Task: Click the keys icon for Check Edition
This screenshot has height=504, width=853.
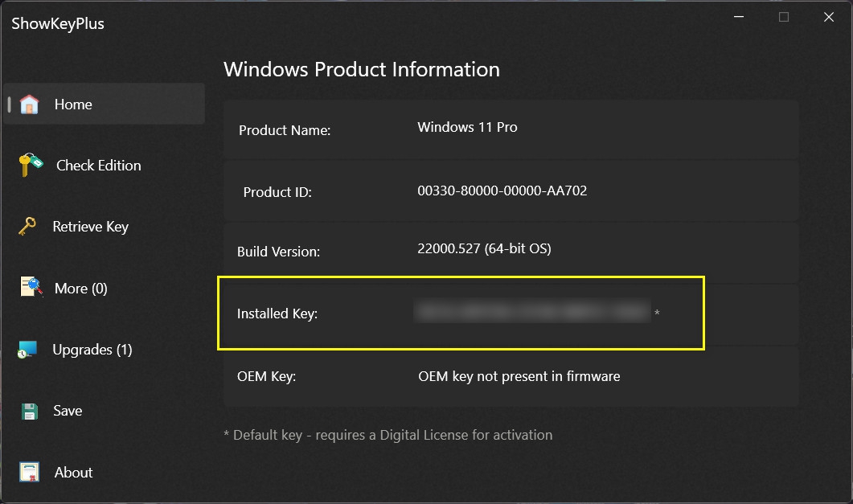Action: coord(31,166)
